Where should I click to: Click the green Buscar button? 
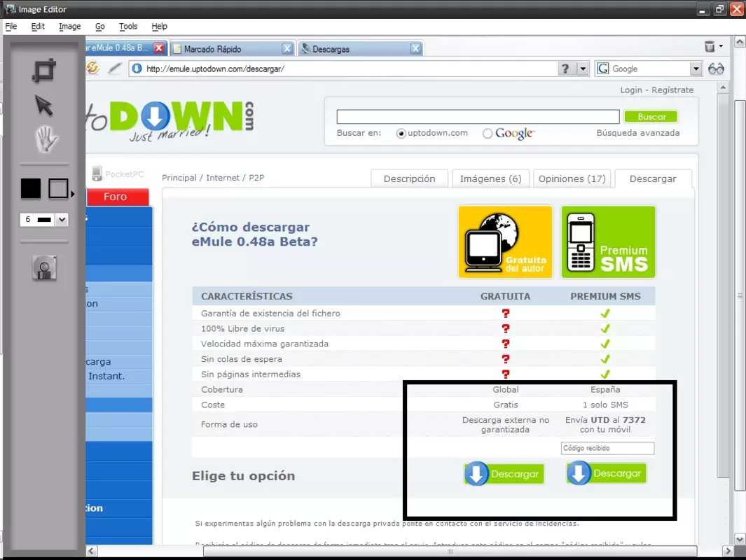(x=651, y=116)
